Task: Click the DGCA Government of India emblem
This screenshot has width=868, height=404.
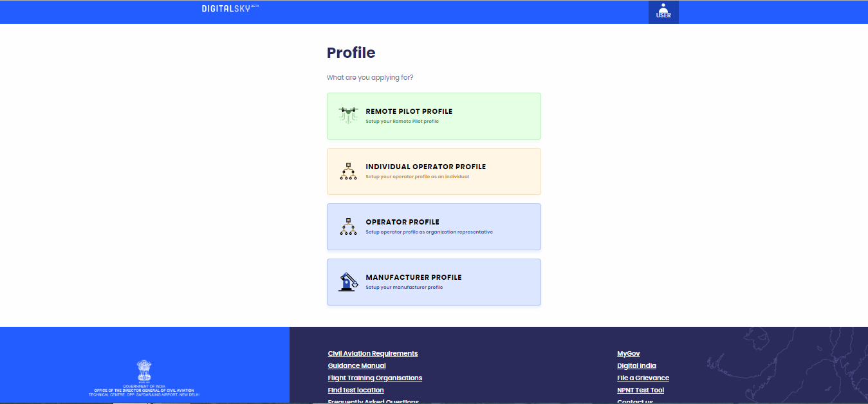Action: point(143,370)
